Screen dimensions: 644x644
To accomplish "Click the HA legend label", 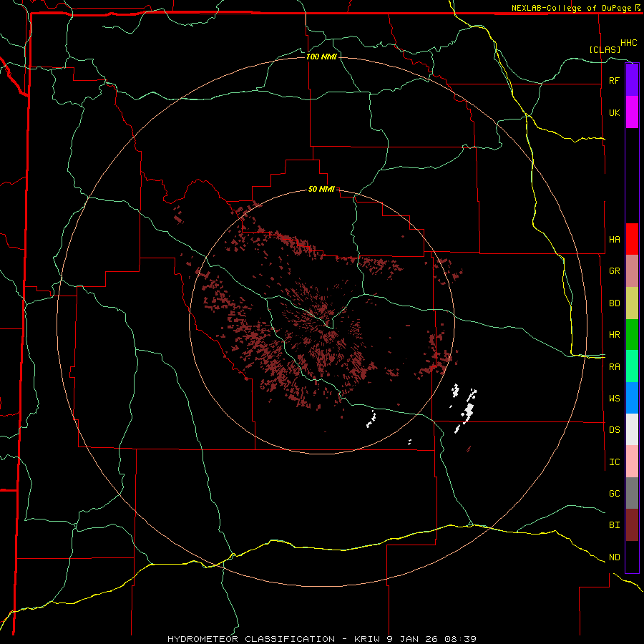I will point(614,239).
